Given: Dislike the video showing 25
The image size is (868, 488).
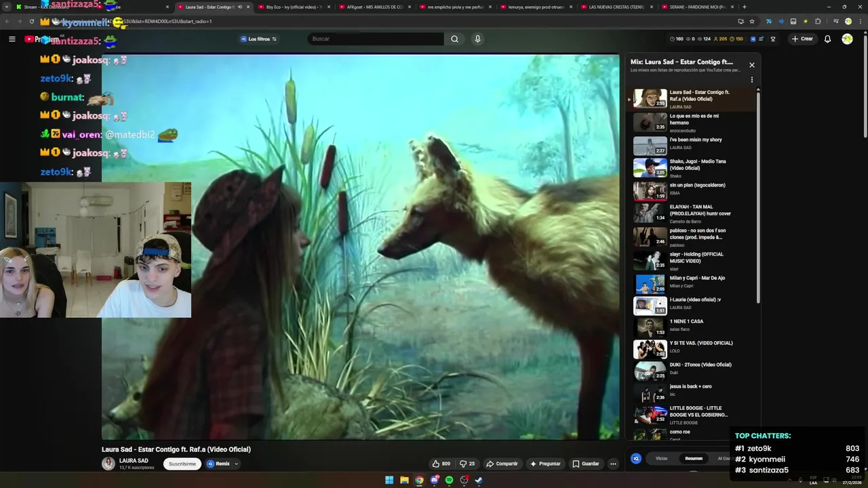Looking at the screenshot, I should tap(467, 464).
